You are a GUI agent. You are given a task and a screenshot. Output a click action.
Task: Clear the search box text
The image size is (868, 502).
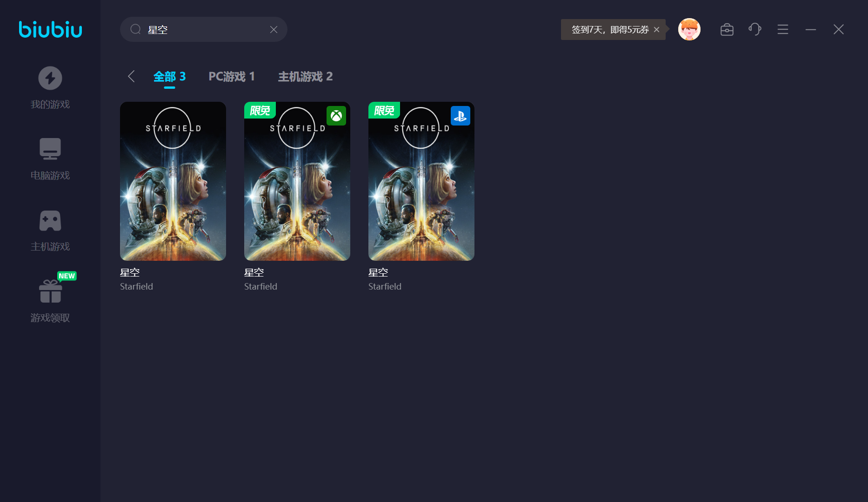tap(274, 29)
